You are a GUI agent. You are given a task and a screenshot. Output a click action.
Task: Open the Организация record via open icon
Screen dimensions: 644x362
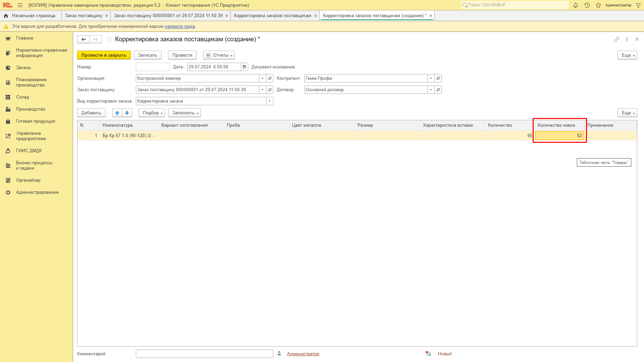(x=270, y=78)
